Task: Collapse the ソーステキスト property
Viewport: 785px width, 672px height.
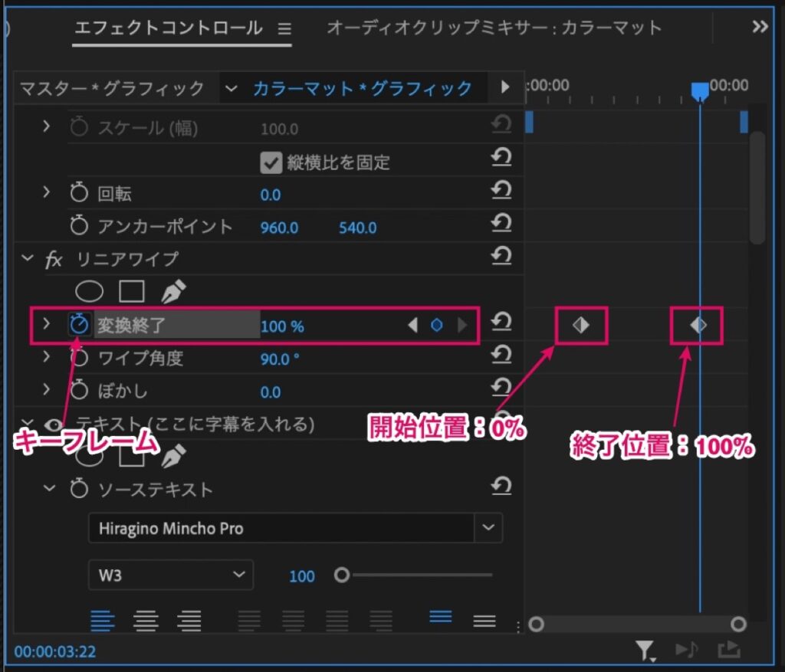Action: tap(49, 487)
